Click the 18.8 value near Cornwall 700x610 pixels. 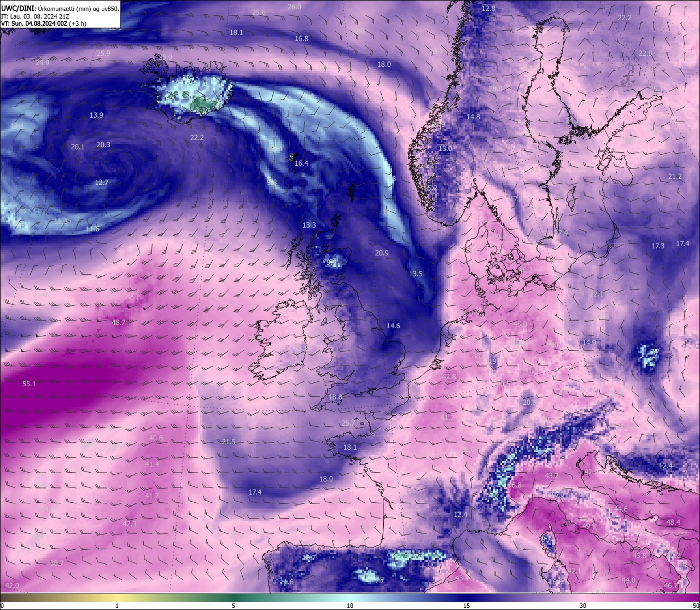335,397
